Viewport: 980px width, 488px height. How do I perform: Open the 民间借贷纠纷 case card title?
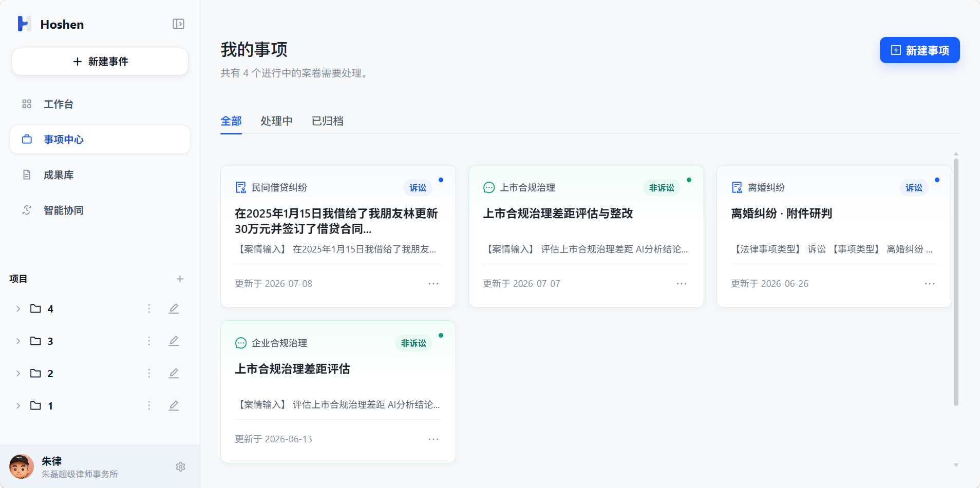pyautogui.click(x=336, y=221)
